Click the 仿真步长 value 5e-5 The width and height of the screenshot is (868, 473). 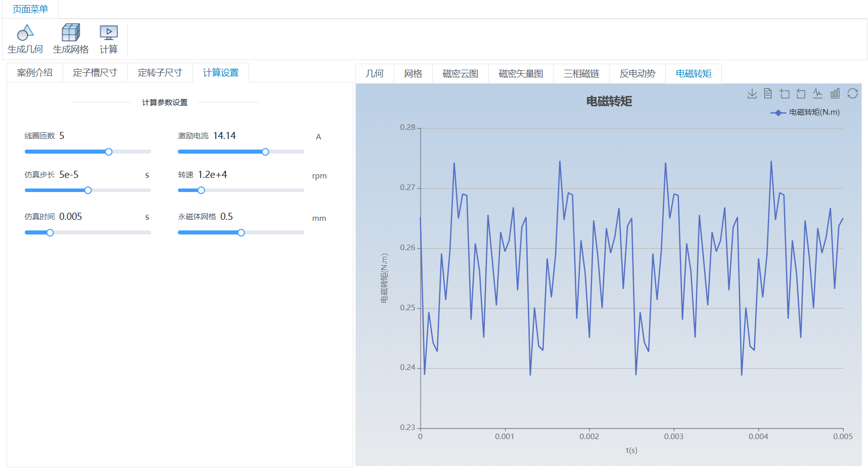coord(69,174)
